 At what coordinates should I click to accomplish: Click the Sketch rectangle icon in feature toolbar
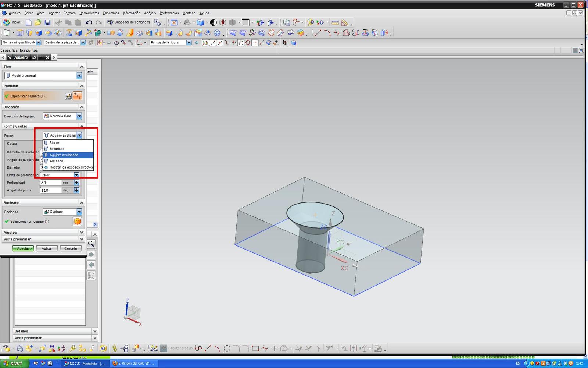(7, 33)
